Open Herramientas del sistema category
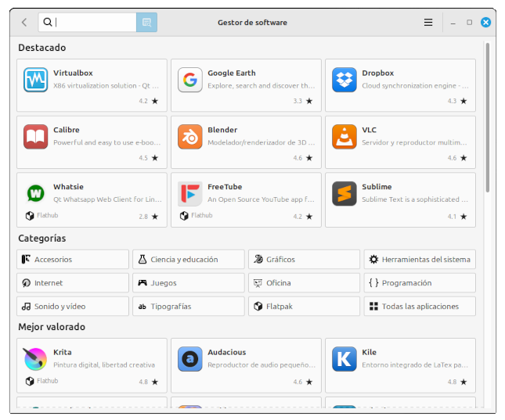 coord(420,260)
